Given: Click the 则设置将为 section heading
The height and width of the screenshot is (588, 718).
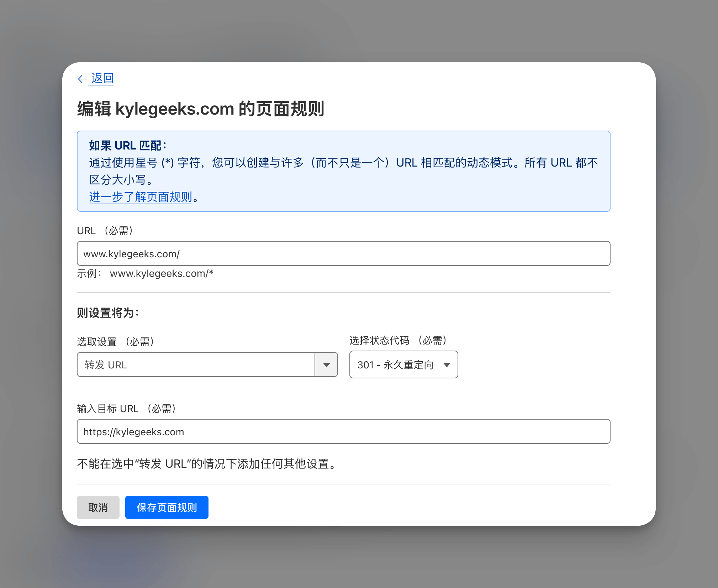Looking at the screenshot, I should coord(108,313).
